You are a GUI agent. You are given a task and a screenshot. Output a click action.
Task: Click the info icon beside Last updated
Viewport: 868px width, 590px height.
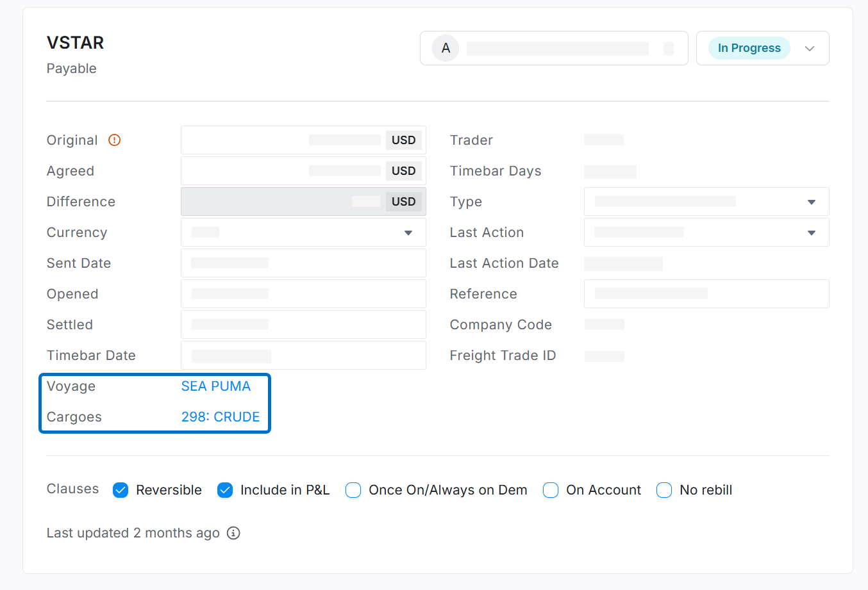click(x=233, y=533)
